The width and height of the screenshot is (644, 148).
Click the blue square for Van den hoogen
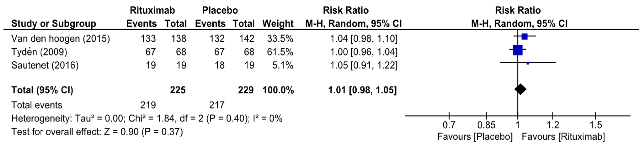(x=525, y=37)
